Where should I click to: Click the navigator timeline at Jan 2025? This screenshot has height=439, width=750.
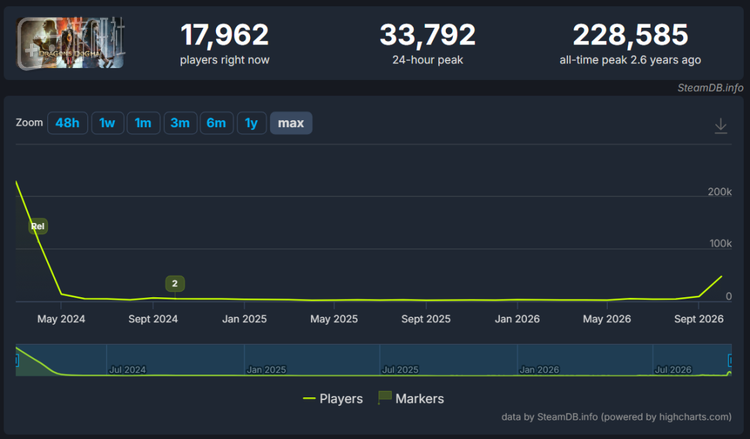point(266,370)
